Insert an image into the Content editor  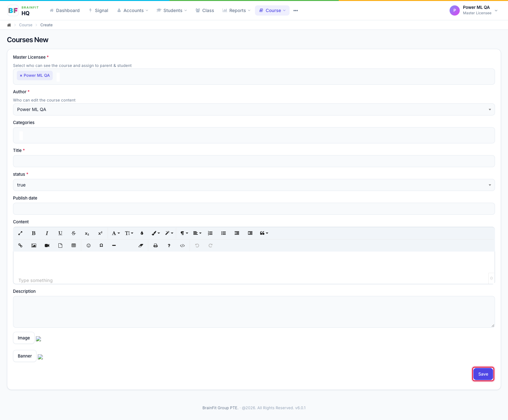[34, 246]
